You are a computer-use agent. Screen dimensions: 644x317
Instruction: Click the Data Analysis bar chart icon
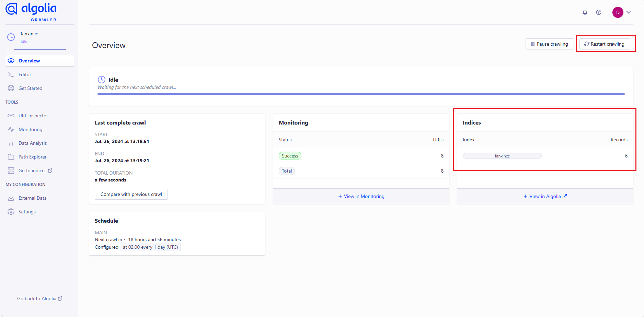click(11, 143)
